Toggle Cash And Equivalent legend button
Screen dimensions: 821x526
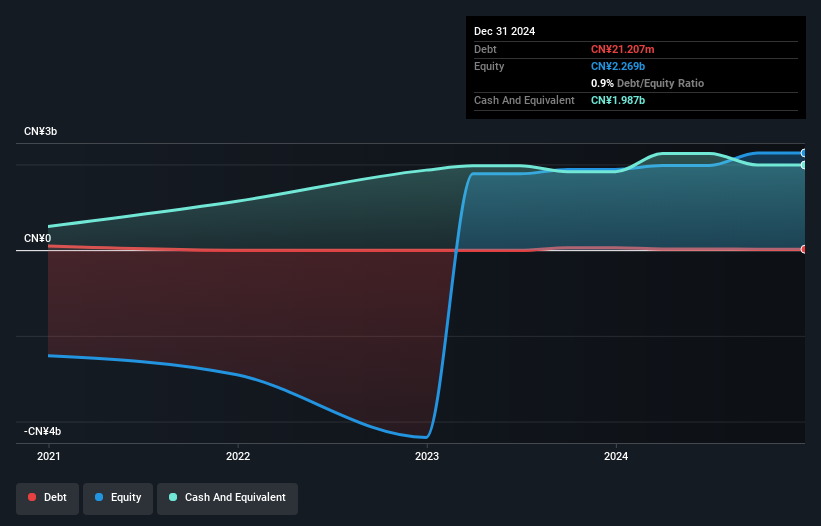pyautogui.click(x=227, y=498)
